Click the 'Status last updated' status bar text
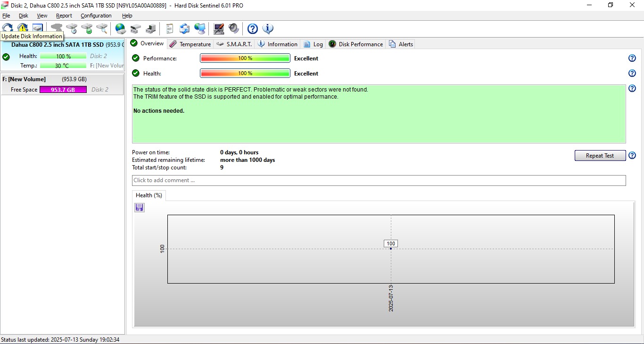This screenshot has height=344, width=644. click(60, 340)
